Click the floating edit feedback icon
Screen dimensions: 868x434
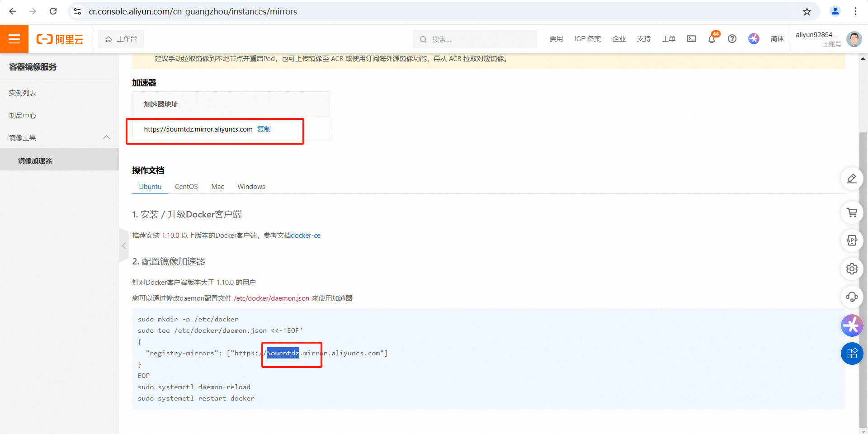point(852,179)
